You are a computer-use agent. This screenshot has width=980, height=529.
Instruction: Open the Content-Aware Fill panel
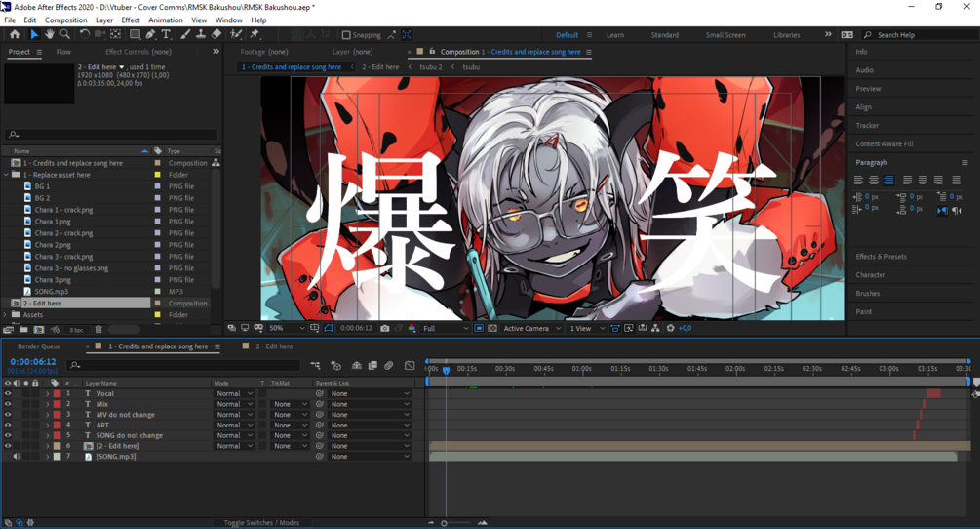tap(884, 143)
